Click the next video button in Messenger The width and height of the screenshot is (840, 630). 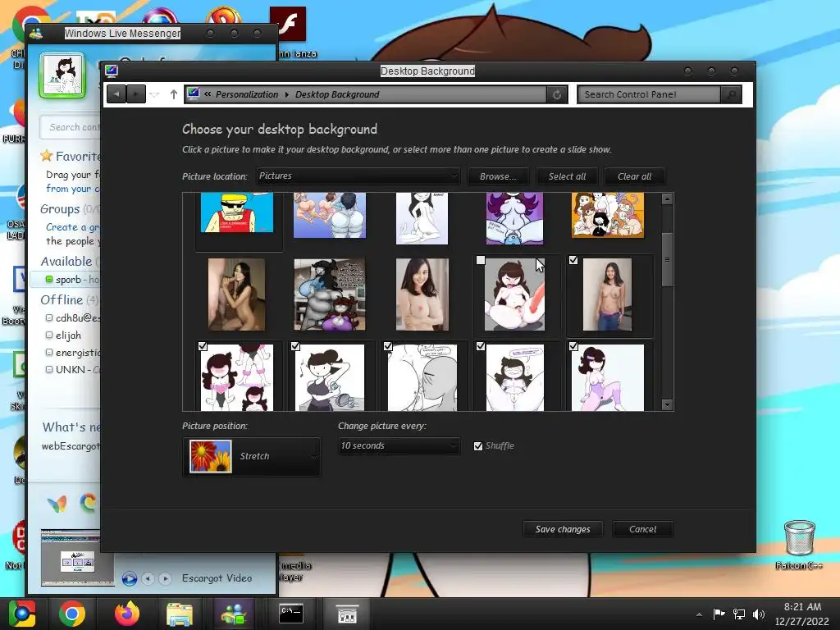[165, 578]
